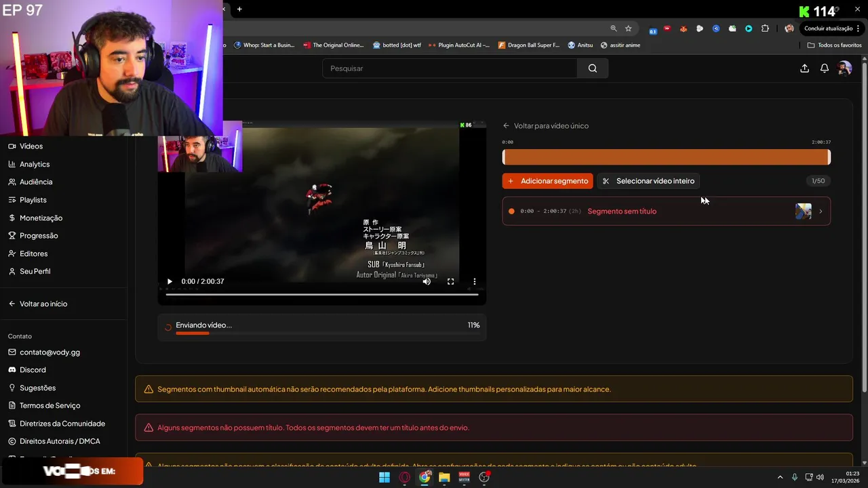The image size is (868, 488).
Task: Open the notifications bell
Action: click(825, 68)
